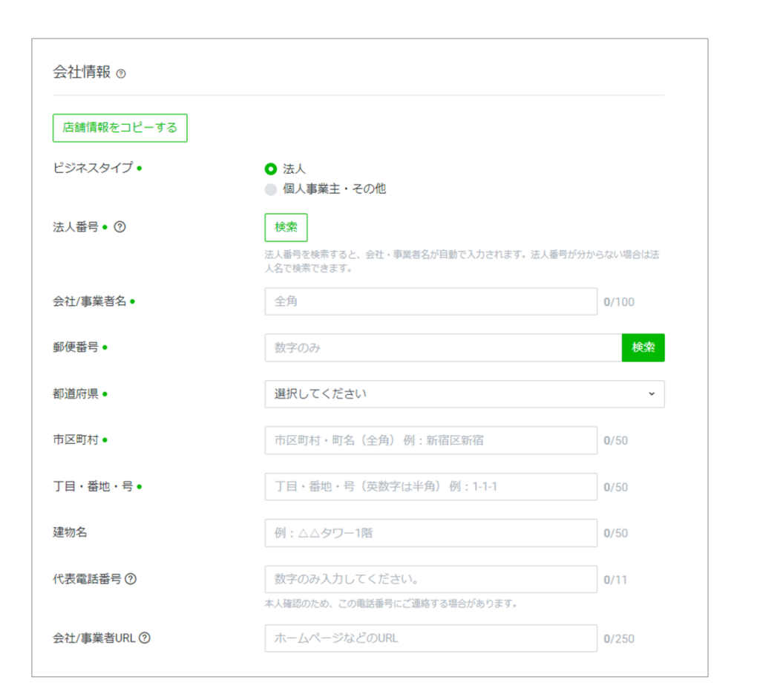The image size is (760, 700).
Task: Click the chevron arrow in 都道府県 selector
Action: pos(652,394)
